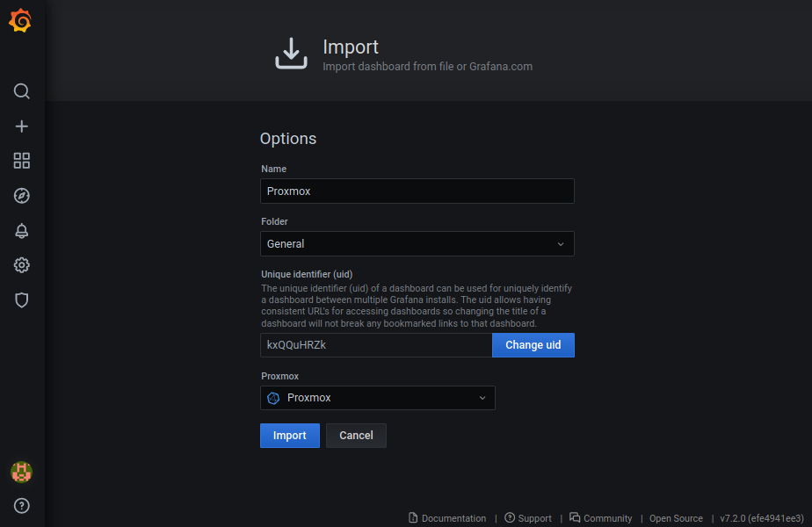Click the v7.2.0 (efe4941ee3) version link
The width and height of the screenshot is (812, 527).
click(x=762, y=518)
